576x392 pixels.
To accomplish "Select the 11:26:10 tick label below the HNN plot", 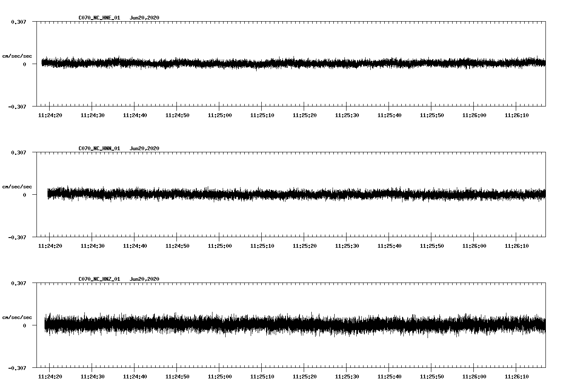I will click(x=517, y=246).
